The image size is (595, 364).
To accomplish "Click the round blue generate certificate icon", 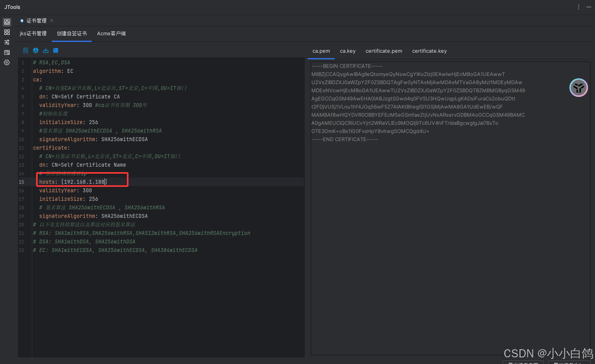I will point(36,50).
